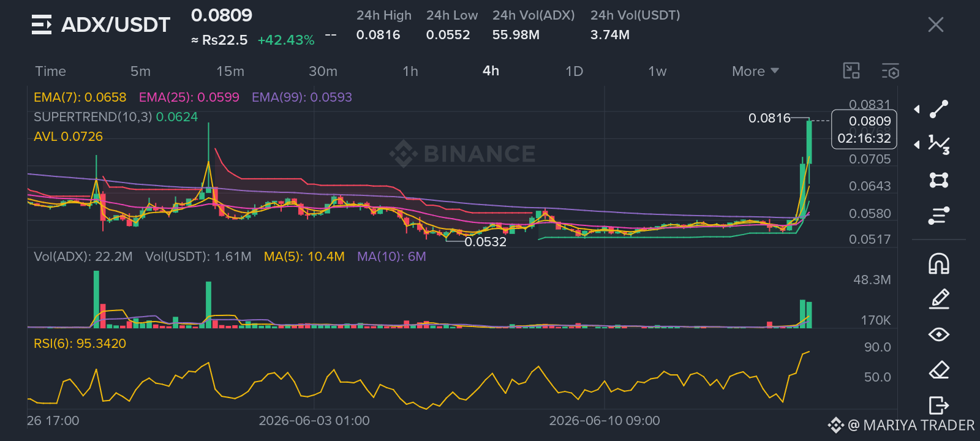Expand line tool options arrow

(917, 109)
